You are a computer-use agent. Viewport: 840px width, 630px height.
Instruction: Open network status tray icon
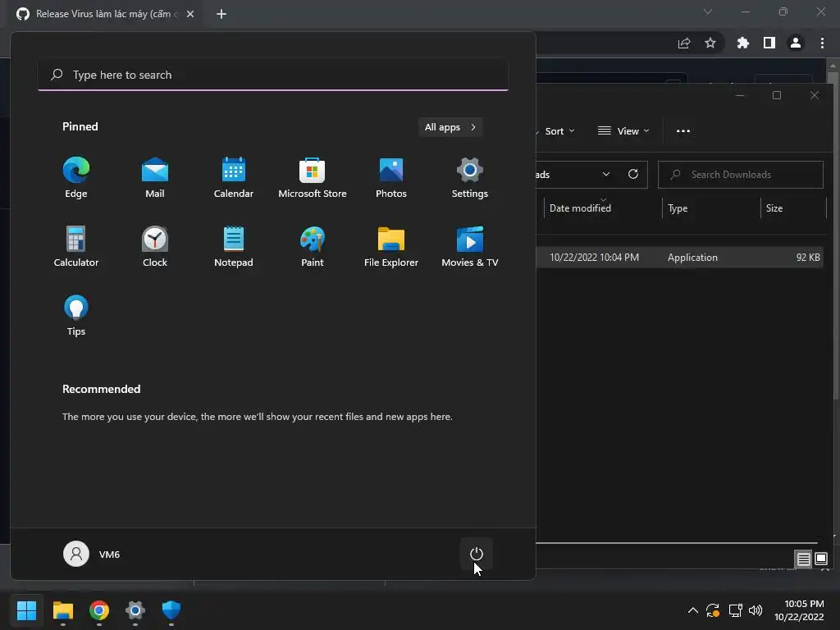(735, 610)
